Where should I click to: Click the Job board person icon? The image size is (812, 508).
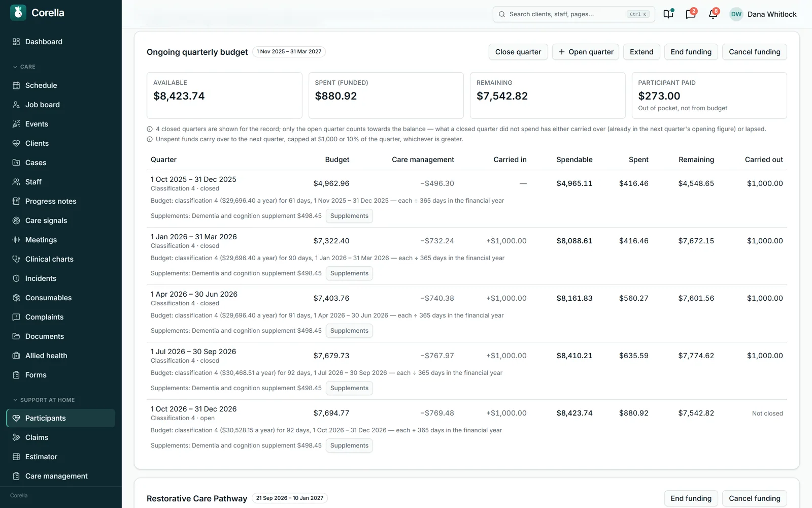pos(16,105)
